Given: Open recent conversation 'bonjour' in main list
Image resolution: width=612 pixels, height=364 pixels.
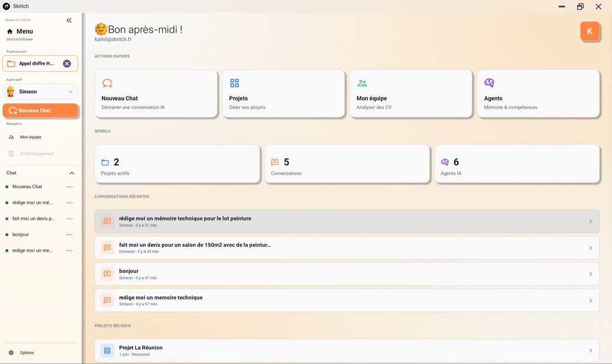Looking at the screenshot, I should coord(347,274).
